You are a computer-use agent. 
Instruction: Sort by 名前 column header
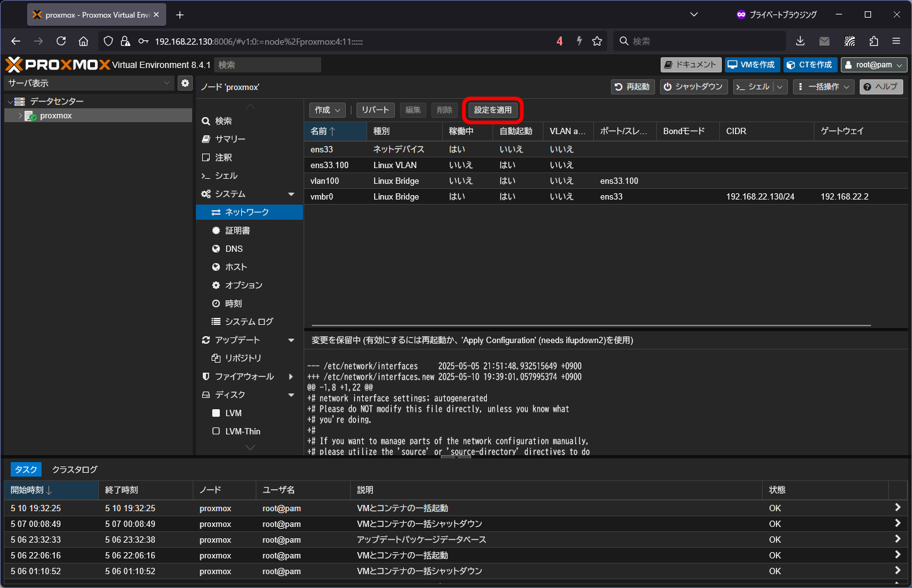click(335, 131)
